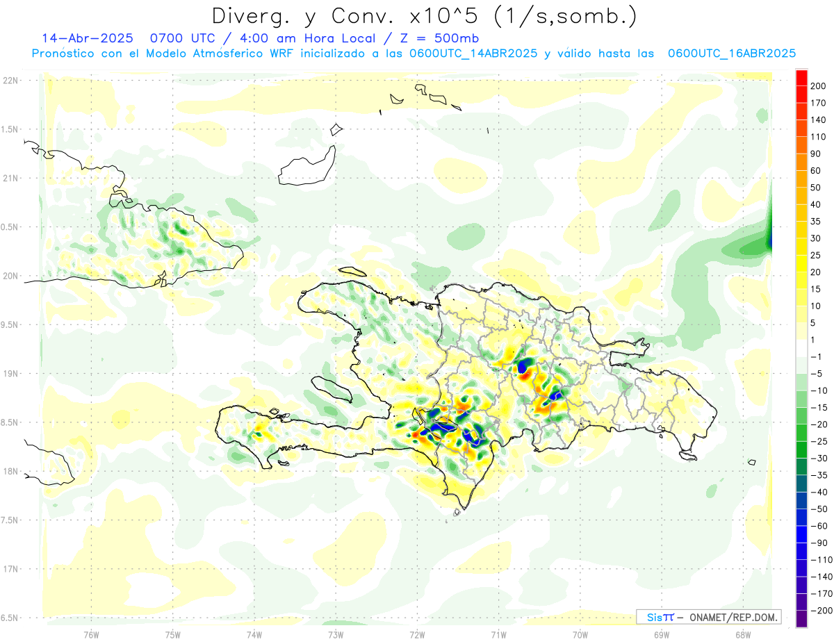Viewport: 834px width, 644px height.
Task: Click the "0700 UTC" time text
Action: pyautogui.click(x=182, y=38)
